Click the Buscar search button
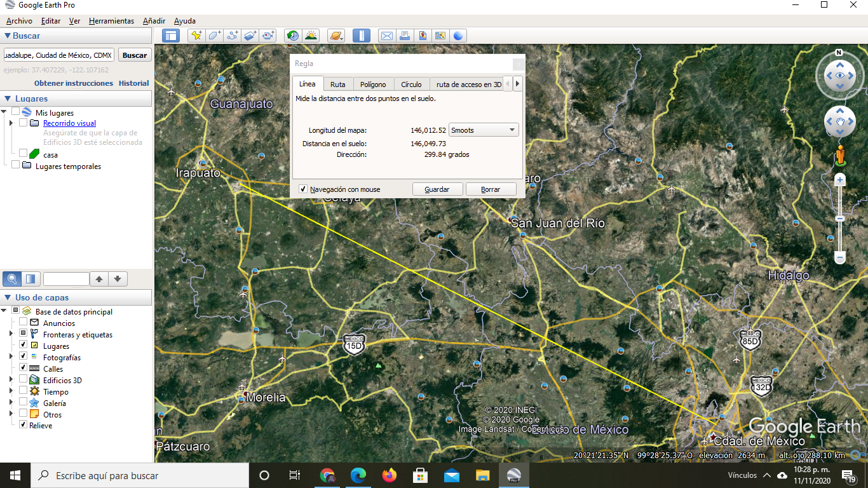The image size is (868, 488). point(135,55)
